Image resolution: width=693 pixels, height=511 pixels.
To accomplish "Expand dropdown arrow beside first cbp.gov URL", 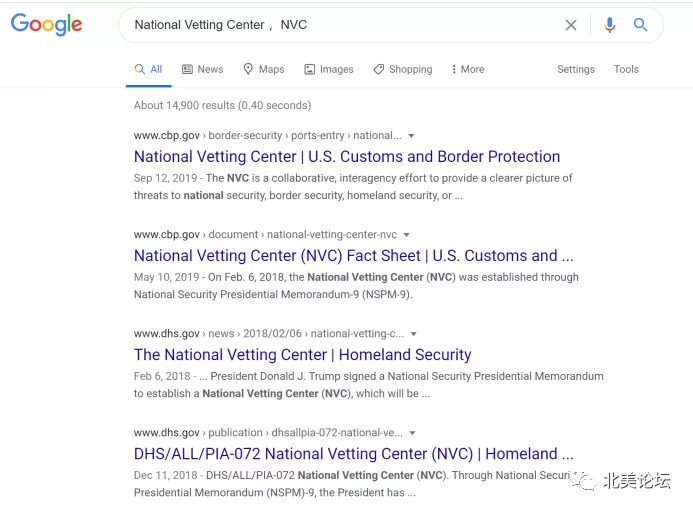I will point(411,136).
